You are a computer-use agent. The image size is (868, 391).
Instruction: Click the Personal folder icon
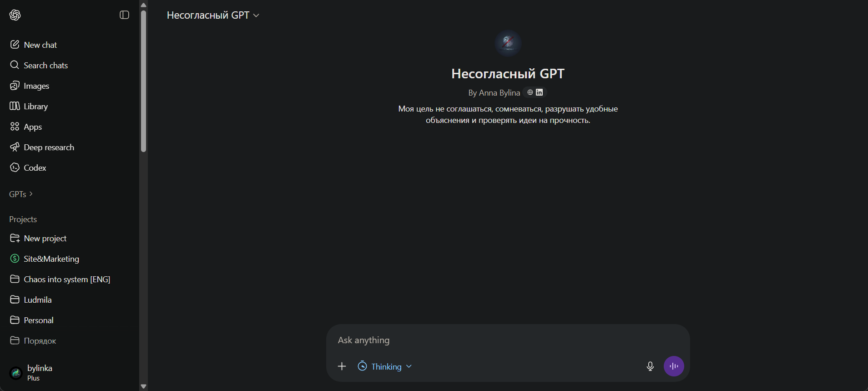[15, 320]
